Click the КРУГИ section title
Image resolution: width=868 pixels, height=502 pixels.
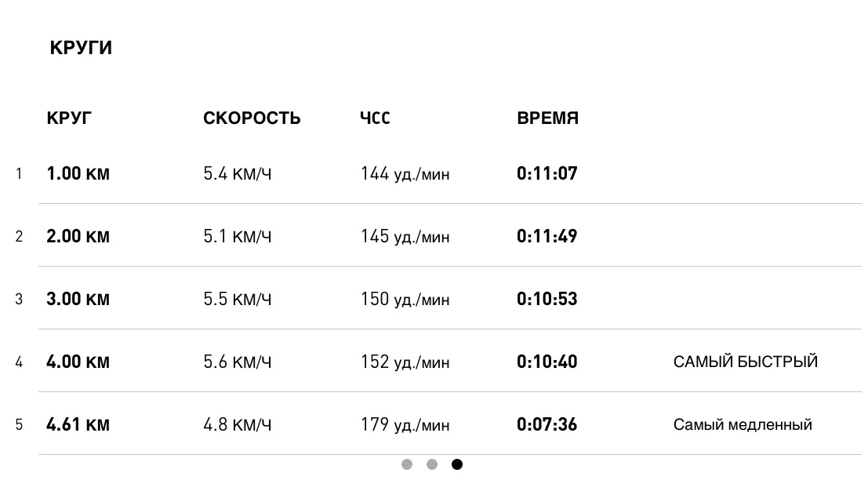[81, 48]
